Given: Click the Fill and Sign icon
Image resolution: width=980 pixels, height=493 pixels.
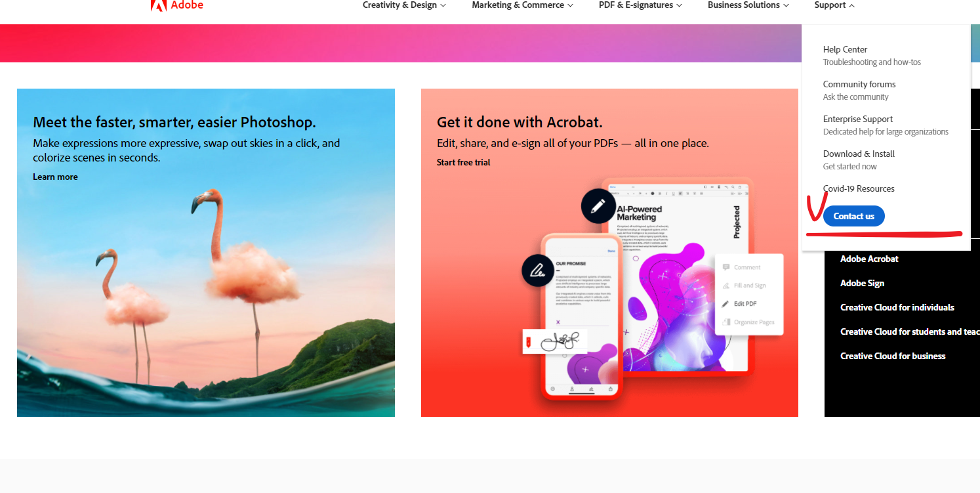Looking at the screenshot, I should [x=726, y=286].
